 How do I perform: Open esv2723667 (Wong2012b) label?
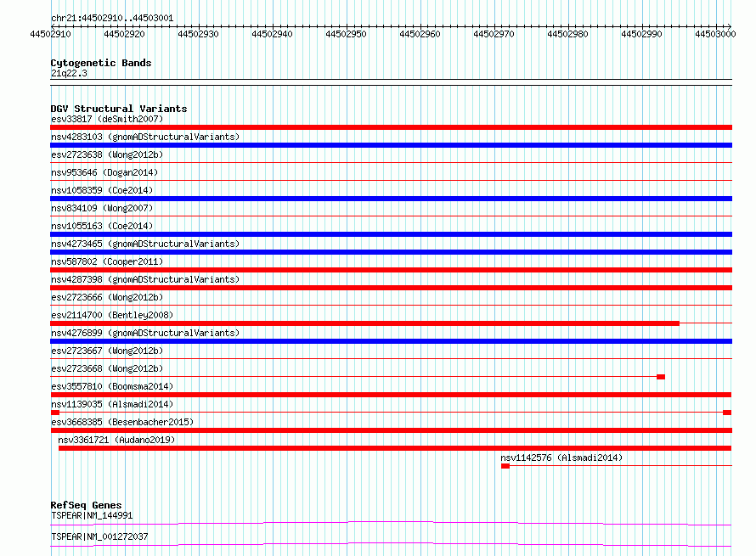coord(107,351)
